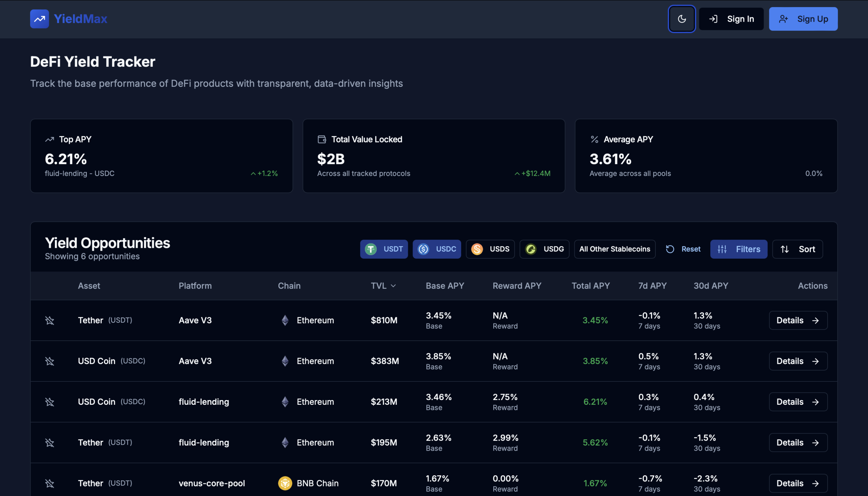Click Ethereum icon in USD Coin fluid-lending row

point(285,402)
